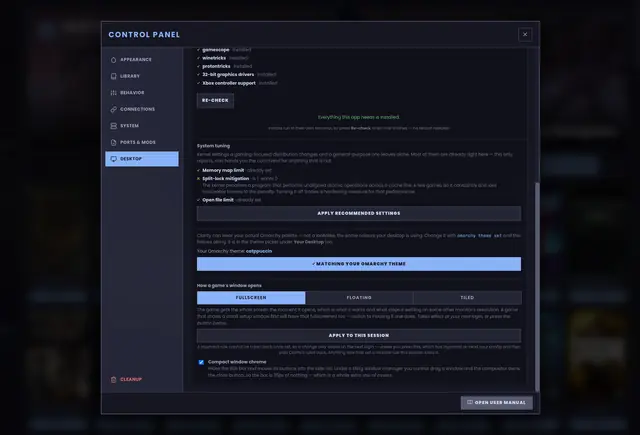This screenshot has width=640, height=435.
Task: Toggle Compact window chrome checkbox
Action: coord(201,362)
